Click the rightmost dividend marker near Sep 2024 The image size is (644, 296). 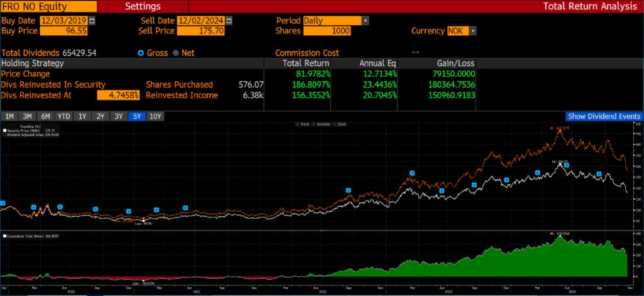click(x=599, y=174)
